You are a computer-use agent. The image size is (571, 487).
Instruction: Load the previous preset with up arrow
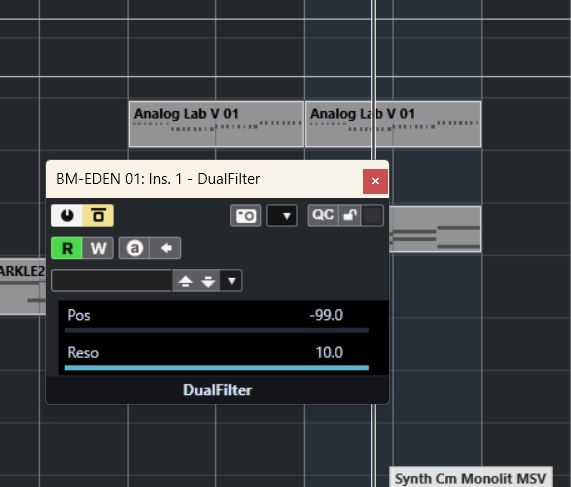pos(185,281)
